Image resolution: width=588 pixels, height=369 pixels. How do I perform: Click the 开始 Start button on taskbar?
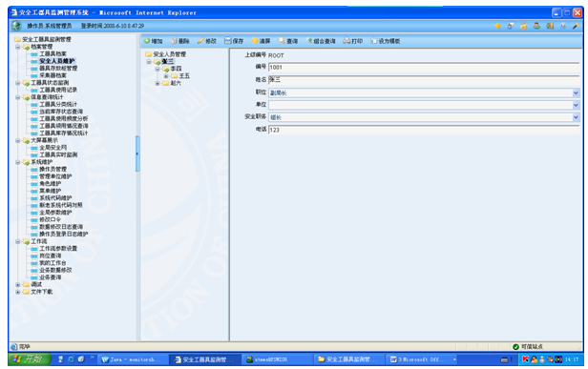pyautogui.click(x=30, y=359)
